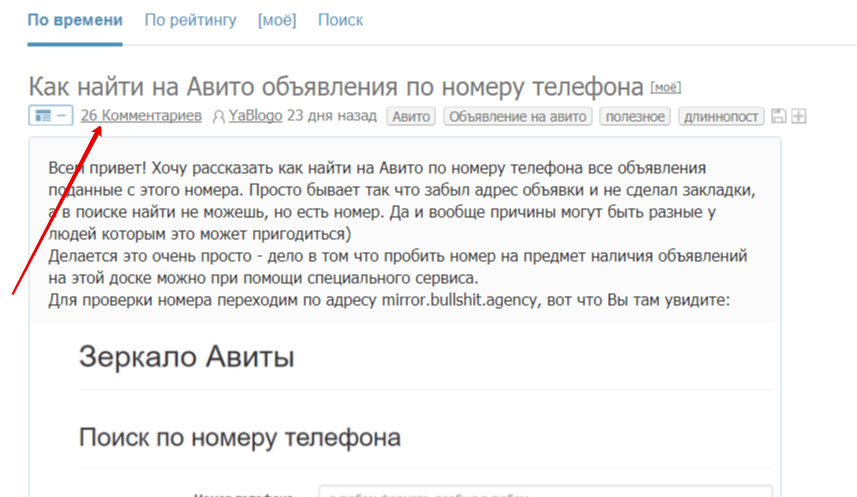Image resolution: width=857 pixels, height=497 pixels.
Task: Select the [моё] tab
Action: pyautogui.click(x=277, y=20)
